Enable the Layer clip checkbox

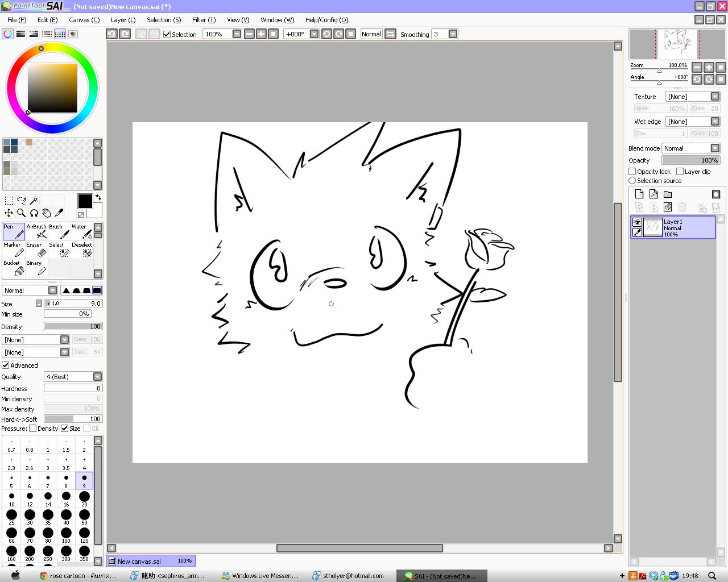680,172
